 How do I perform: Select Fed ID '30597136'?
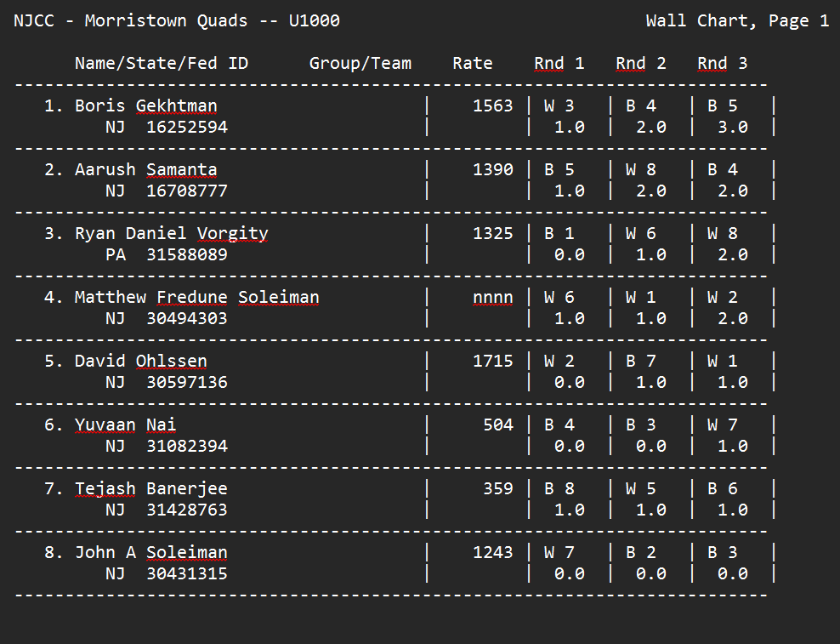pos(187,382)
